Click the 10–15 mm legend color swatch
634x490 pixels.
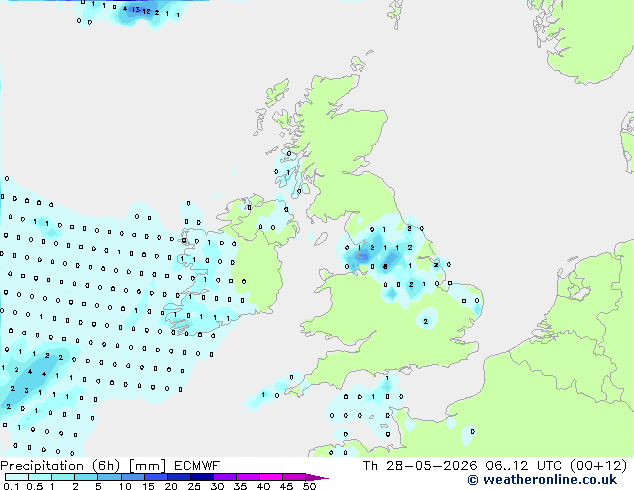[x=133, y=477]
